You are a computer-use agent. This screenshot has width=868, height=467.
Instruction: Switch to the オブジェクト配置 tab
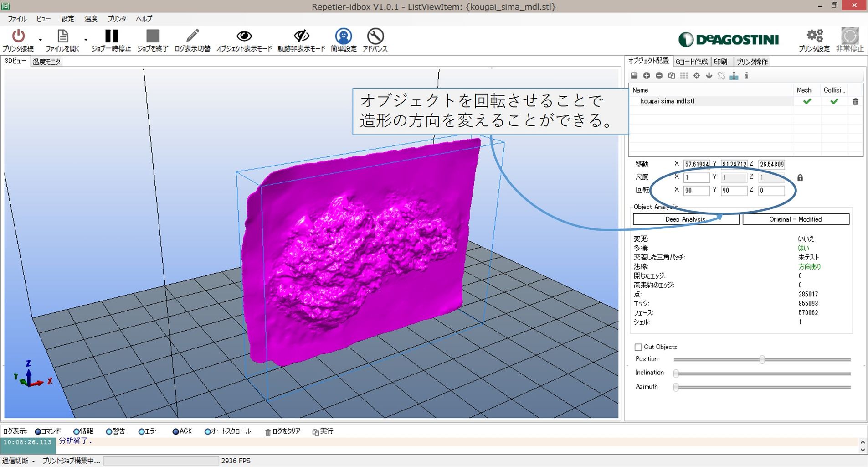[x=648, y=61]
